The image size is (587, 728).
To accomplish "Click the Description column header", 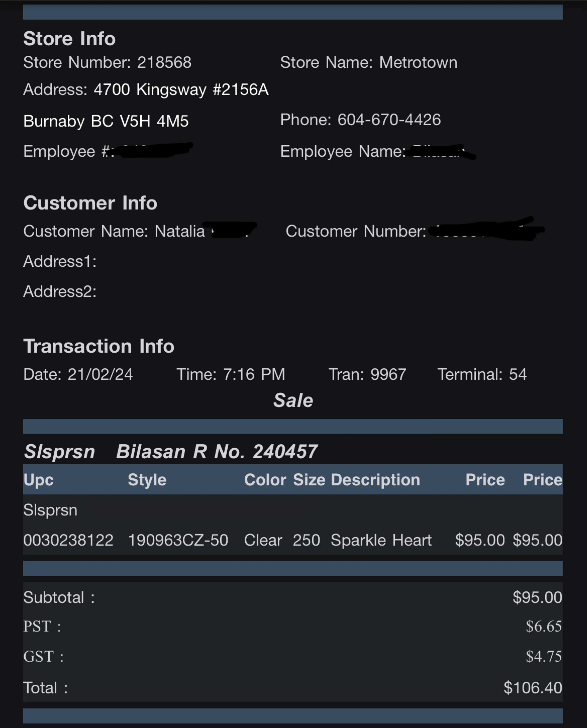I will pos(375,480).
